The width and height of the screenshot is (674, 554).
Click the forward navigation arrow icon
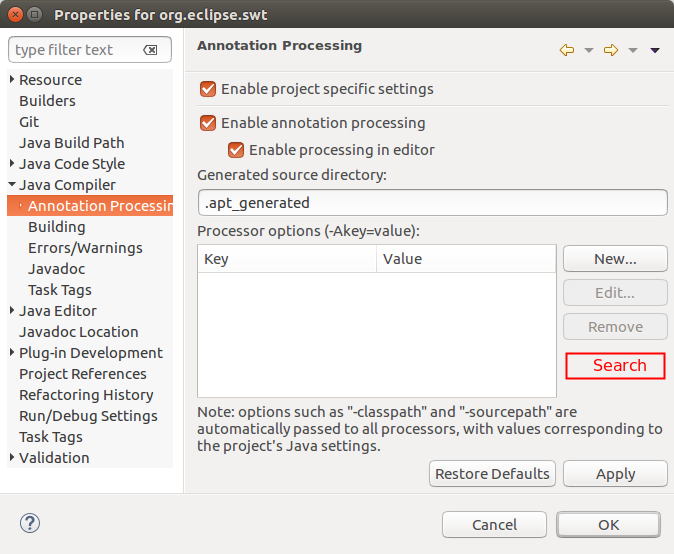(611, 50)
